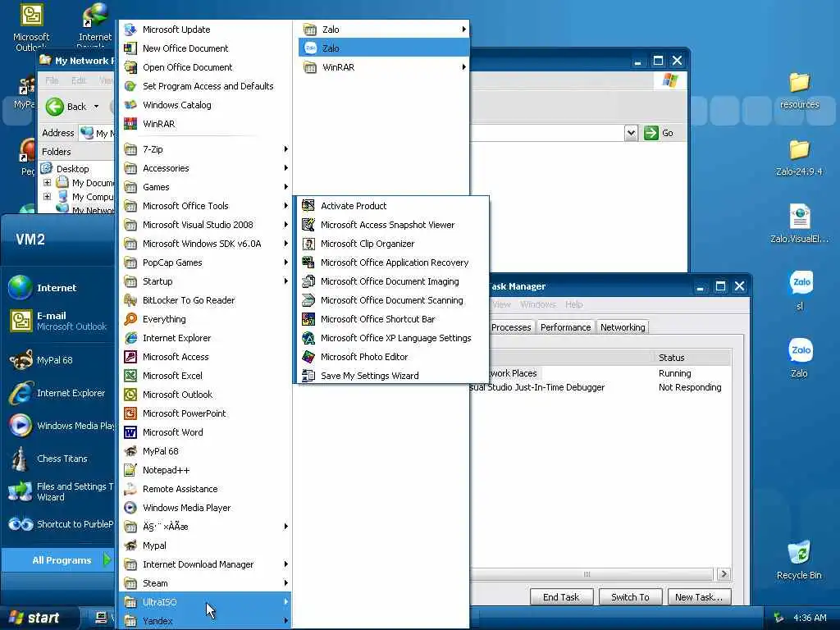The width and height of the screenshot is (840, 630).
Task: Expand the Games submenu
Action: 205,187
